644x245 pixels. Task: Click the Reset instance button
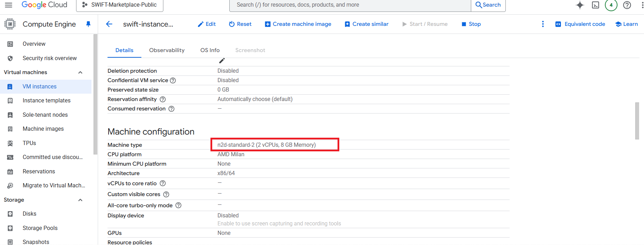[x=240, y=24]
